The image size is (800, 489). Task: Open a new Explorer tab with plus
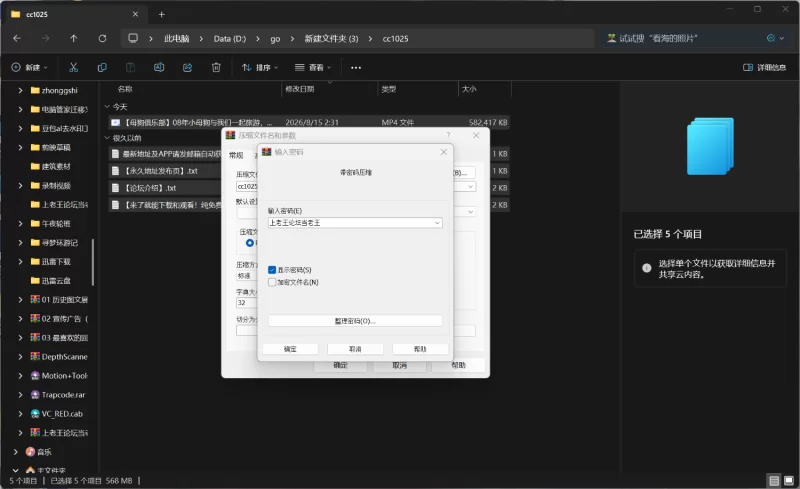pos(161,14)
